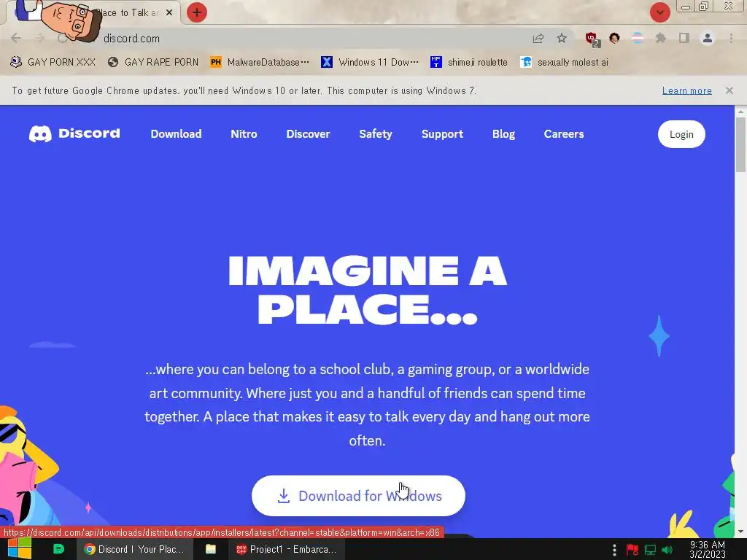Open the tab search red chevron
Viewport: 747px width, 560px height.
659,12
